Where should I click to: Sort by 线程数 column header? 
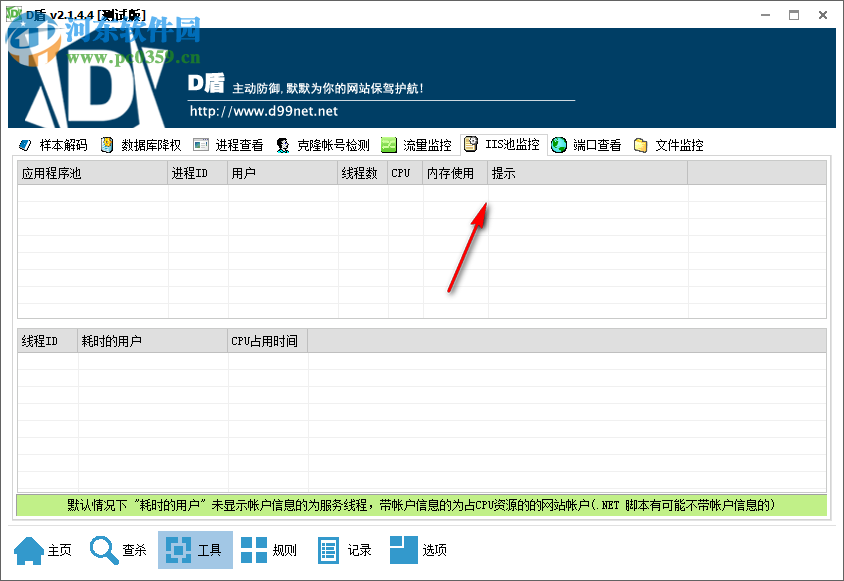(363, 173)
